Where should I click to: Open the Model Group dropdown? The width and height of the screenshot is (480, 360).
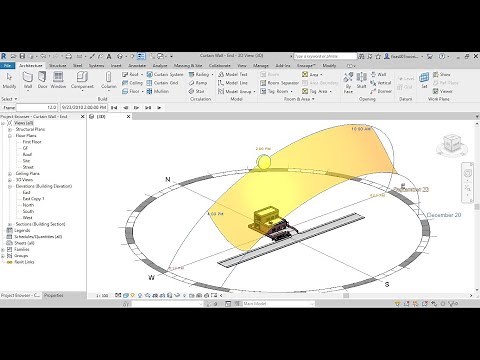[254, 91]
